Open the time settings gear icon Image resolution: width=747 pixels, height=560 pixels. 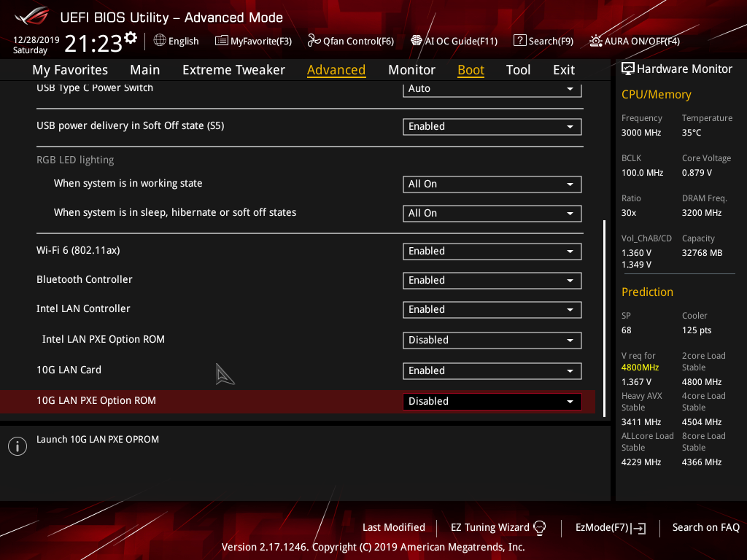[x=131, y=38]
